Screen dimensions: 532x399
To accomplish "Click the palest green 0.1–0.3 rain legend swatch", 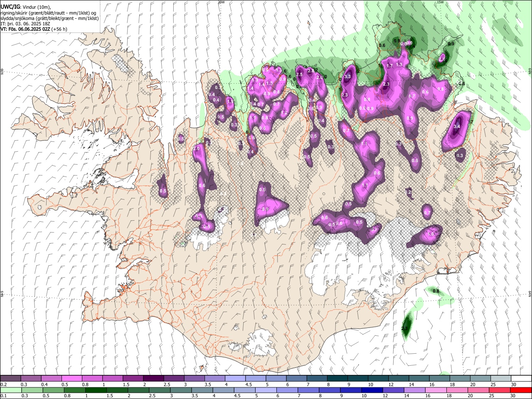I will click(x=11, y=390).
